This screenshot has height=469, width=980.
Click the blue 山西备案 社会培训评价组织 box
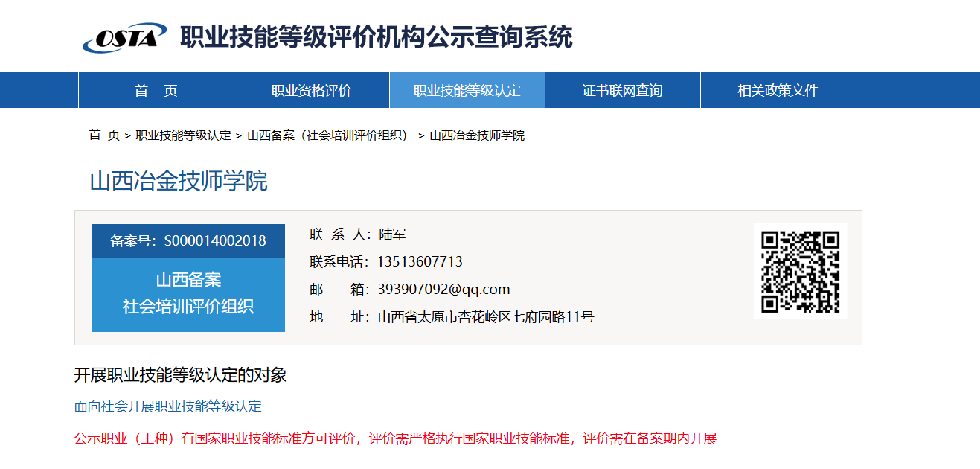click(x=188, y=293)
